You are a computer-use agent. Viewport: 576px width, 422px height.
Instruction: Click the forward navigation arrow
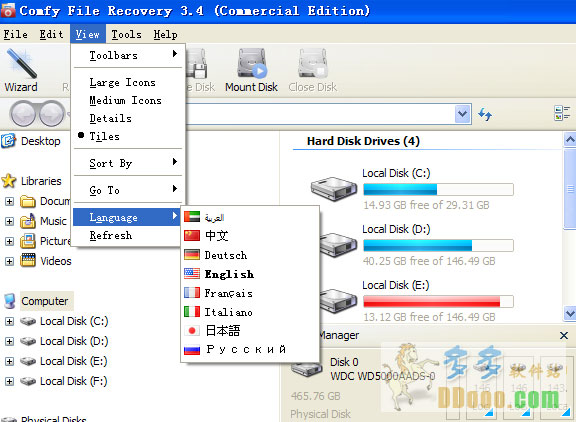(x=52, y=113)
